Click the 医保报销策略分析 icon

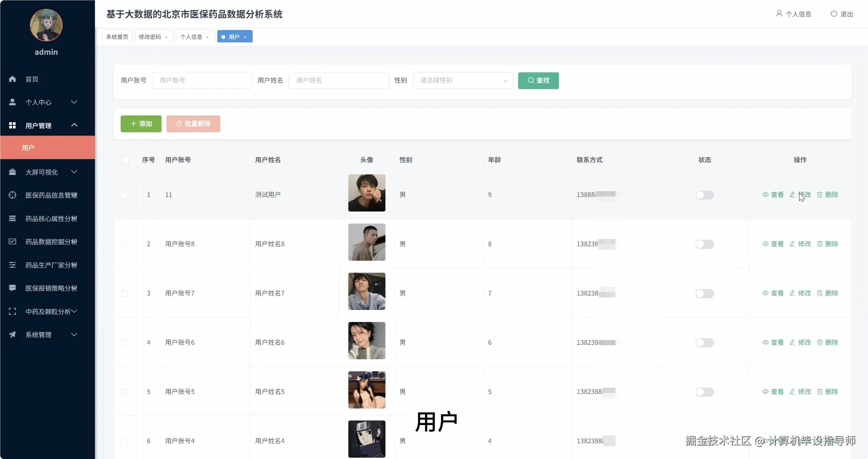pyautogui.click(x=12, y=288)
